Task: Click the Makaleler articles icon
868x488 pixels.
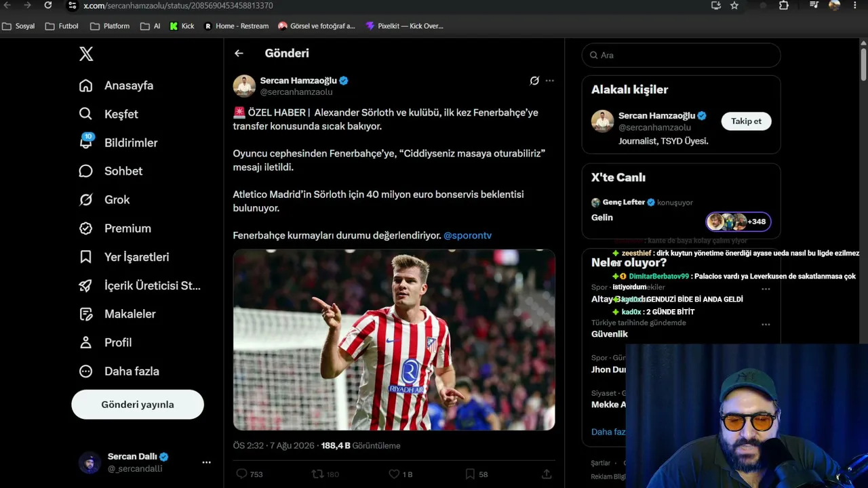Action: 85,314
